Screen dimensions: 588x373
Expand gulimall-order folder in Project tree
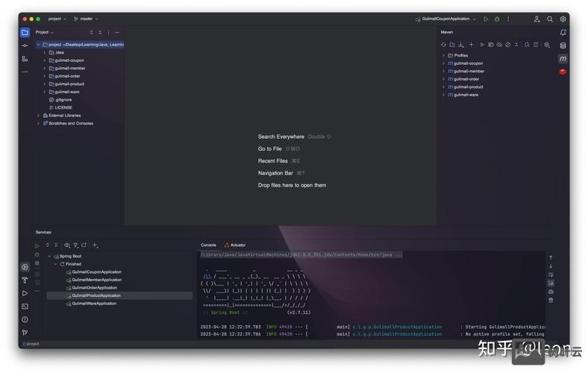44,76
